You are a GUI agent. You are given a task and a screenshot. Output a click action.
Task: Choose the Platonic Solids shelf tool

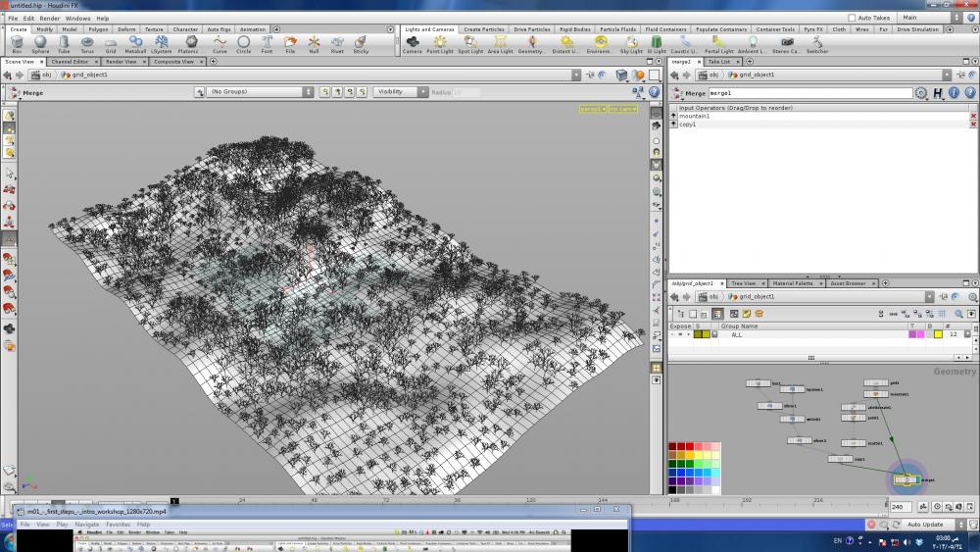point(191,44)
